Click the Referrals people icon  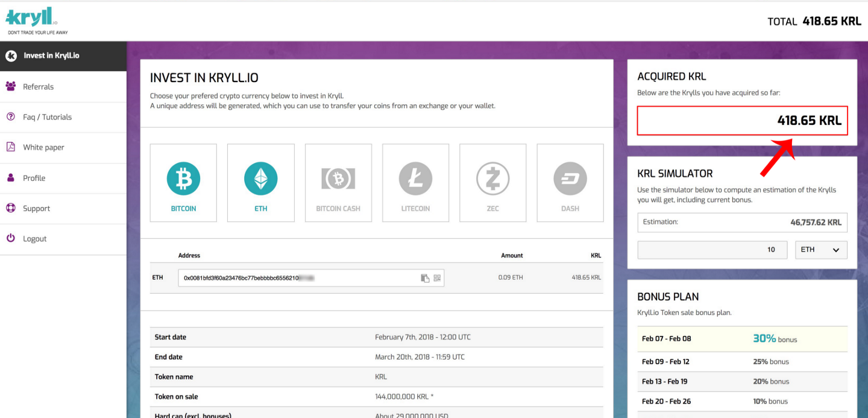coord(11,86)
